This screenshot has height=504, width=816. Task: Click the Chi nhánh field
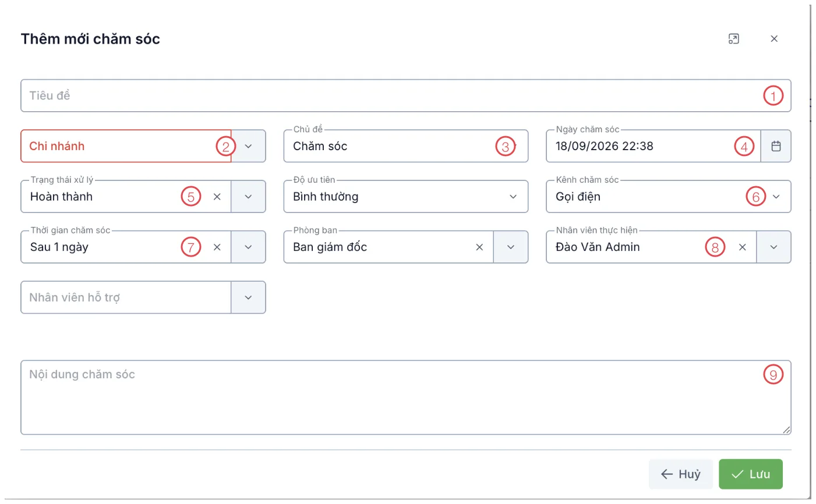[x=126, y=146]
